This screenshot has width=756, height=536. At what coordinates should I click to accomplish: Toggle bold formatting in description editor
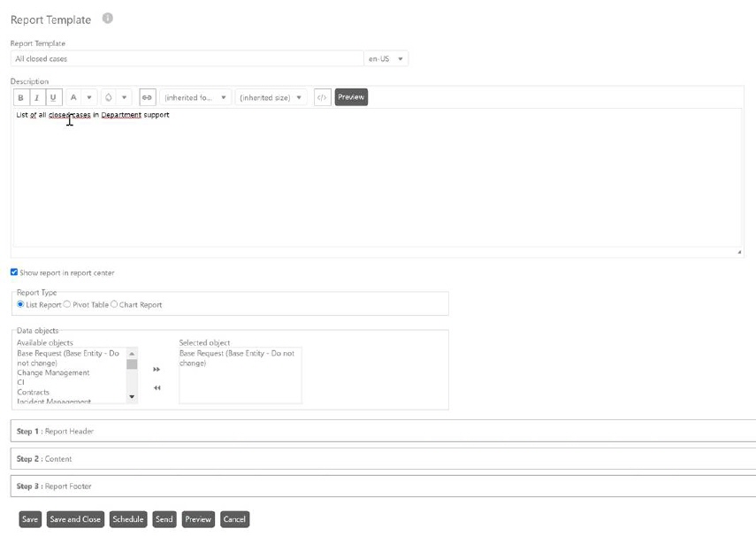[20, 97]
